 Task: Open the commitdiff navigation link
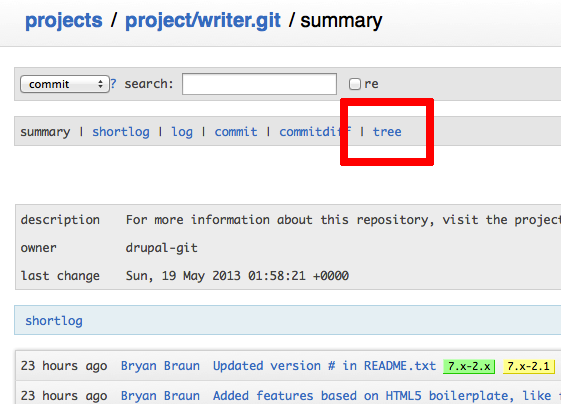(315, 132)
